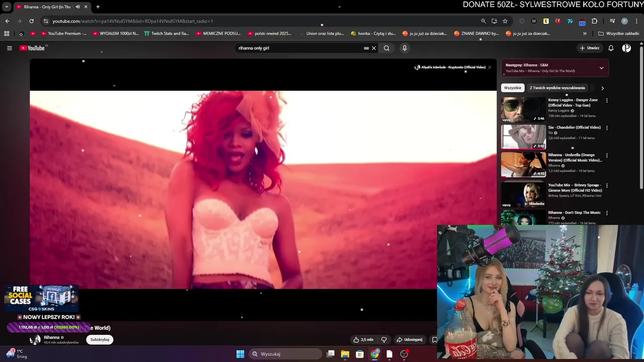644x362 pixels.
Task: Select the Wszystkie filter chip
Action: click(513, 88)
